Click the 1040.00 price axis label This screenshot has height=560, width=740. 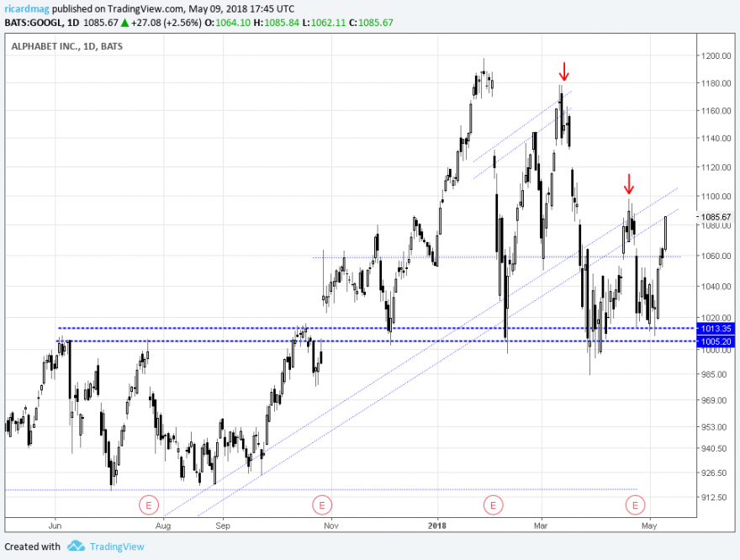coord(716,287)
